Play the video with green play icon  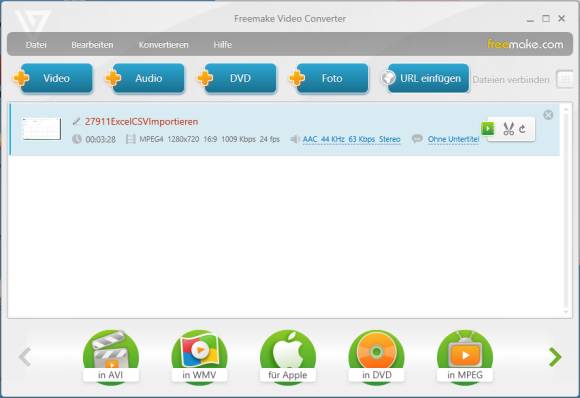click(488, 129)
